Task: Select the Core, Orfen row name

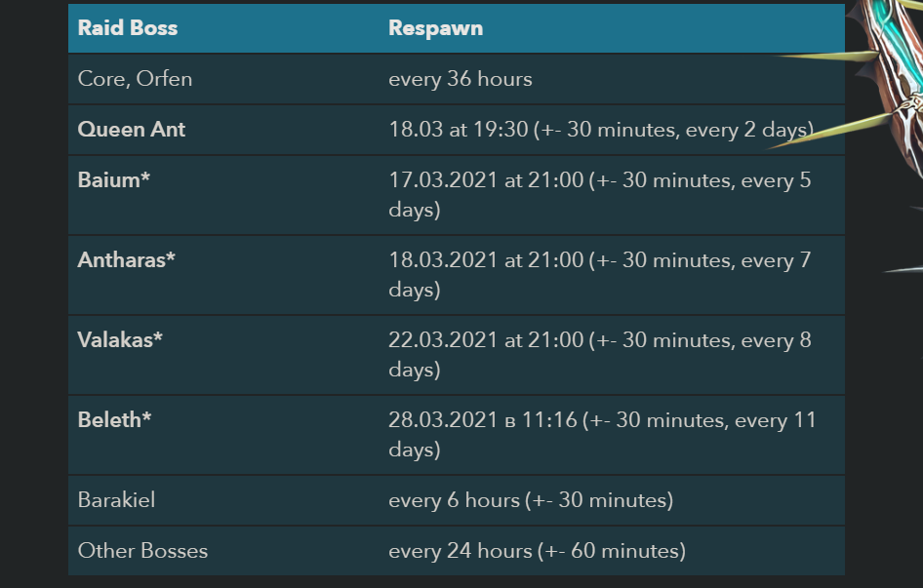Action: tap(135, 79)
